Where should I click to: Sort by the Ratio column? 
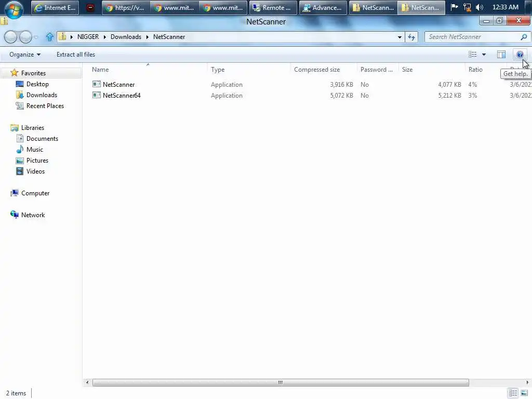click(x=475, y=70)
